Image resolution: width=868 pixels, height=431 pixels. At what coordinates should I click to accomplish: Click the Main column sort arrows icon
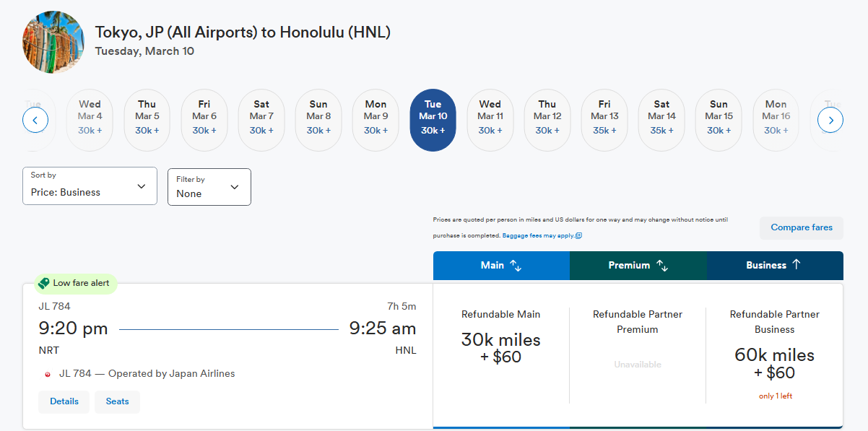(516, 265)
